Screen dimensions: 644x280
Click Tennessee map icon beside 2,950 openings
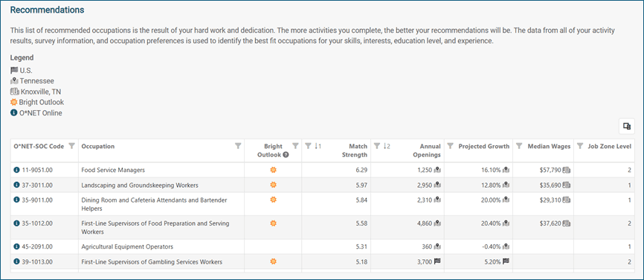click(x=437, y=185)
